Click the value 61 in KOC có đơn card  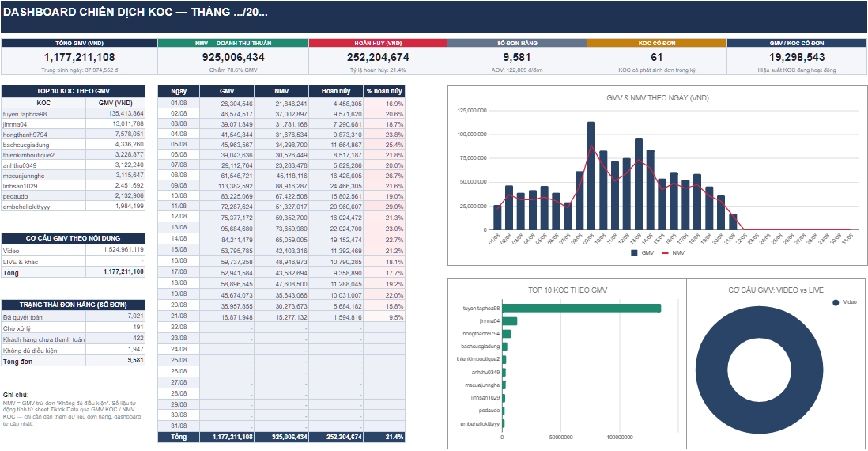657,57
